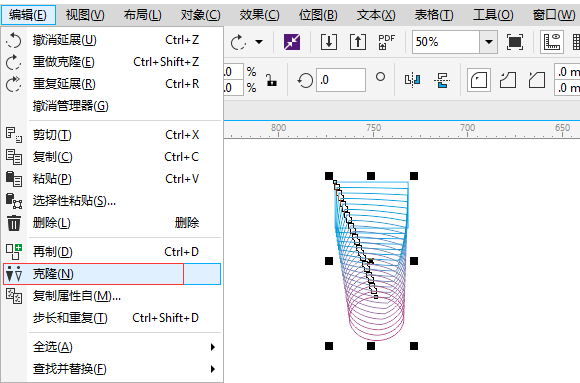Click the top-center selection handle
This screenshot has height=383, width=580.
(371, 176)
